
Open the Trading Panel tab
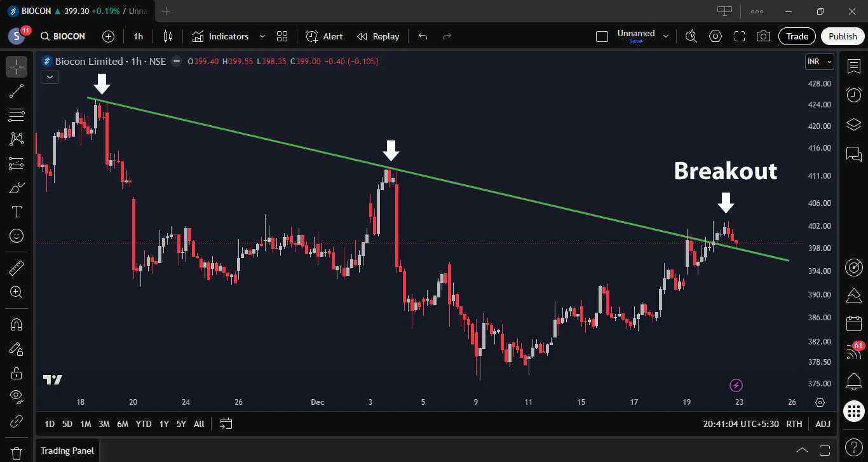pos(67,451)
